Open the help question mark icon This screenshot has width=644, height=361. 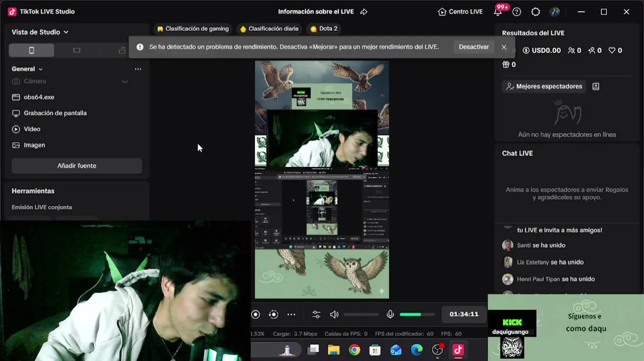pos(517,12)
